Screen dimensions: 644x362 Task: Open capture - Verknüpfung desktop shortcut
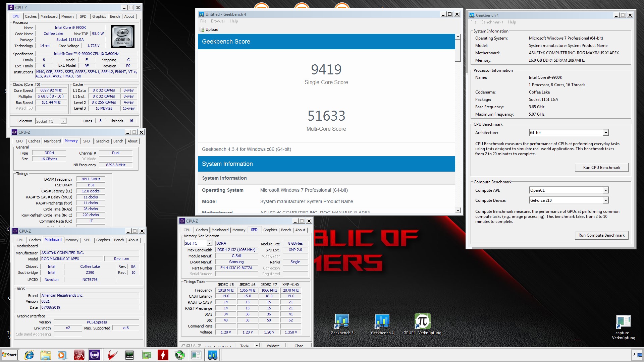[x=624, y=327]
